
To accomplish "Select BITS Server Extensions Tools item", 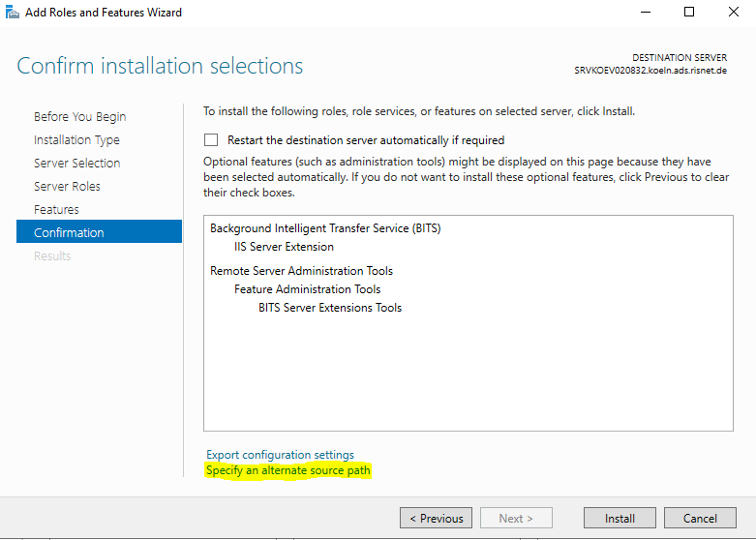I will click(x=330, y=307).
